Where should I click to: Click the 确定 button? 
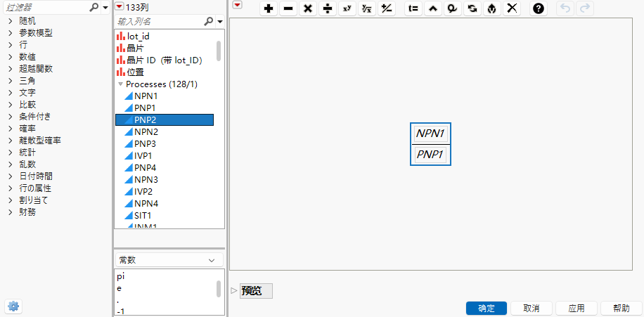point(487,309)
